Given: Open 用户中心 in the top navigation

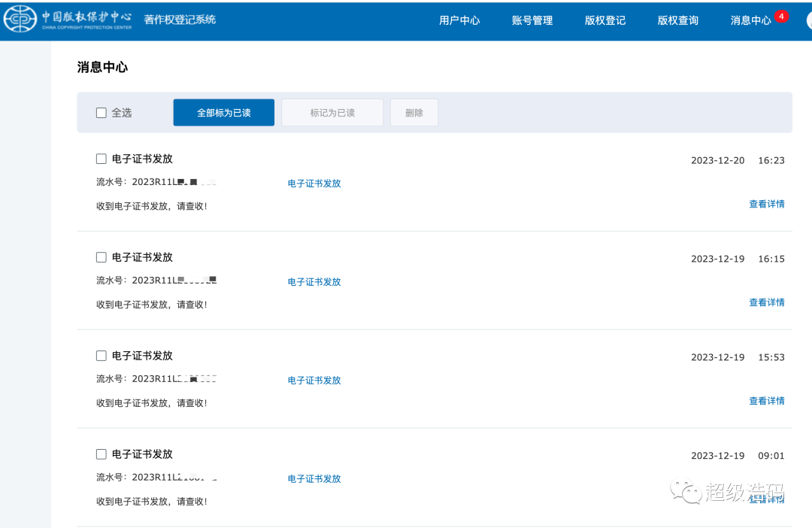Looking at the screenshot, I should click(x=459, y=20).
